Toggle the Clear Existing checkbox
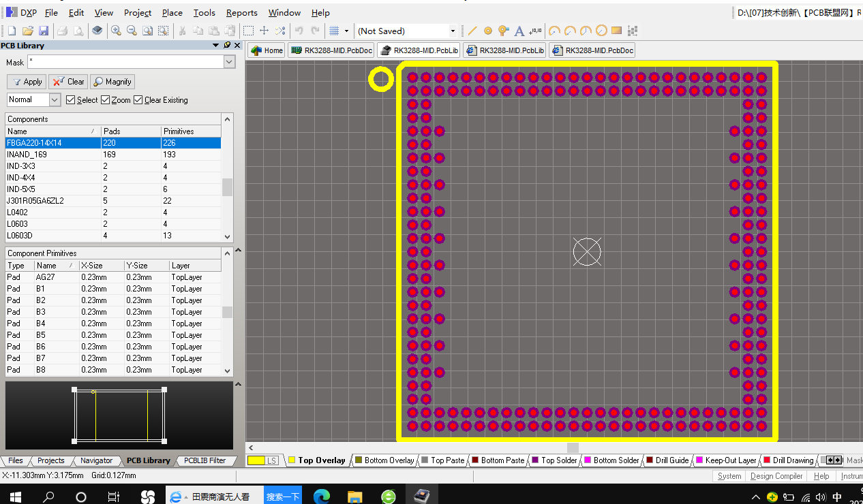 point(138,100)
